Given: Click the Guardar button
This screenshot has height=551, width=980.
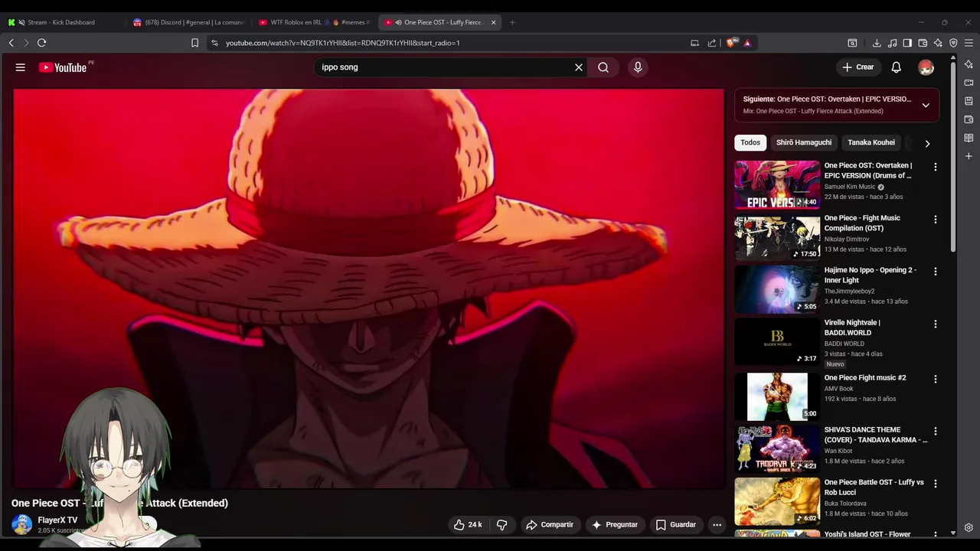Looking at the screenshot, I should 675,525.
